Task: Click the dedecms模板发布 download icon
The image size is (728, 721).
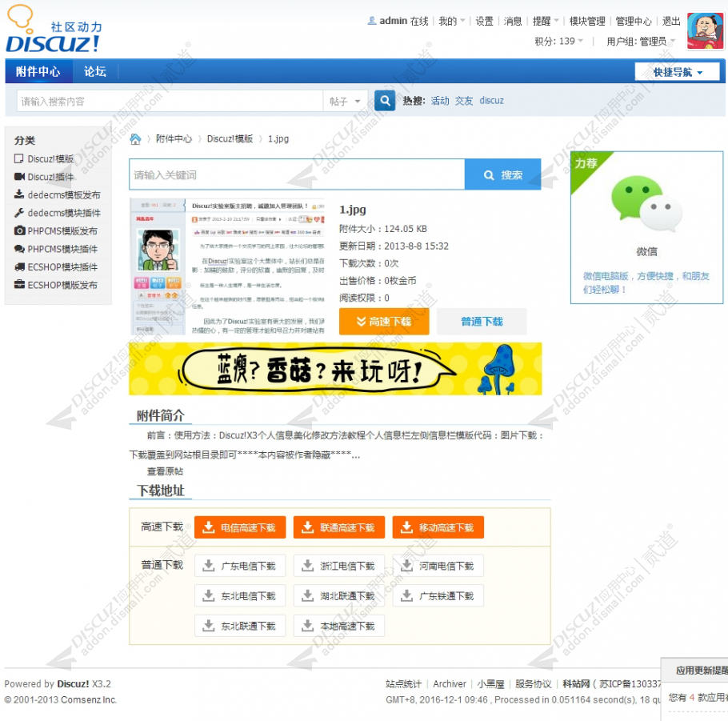Action: pos(19,194)
